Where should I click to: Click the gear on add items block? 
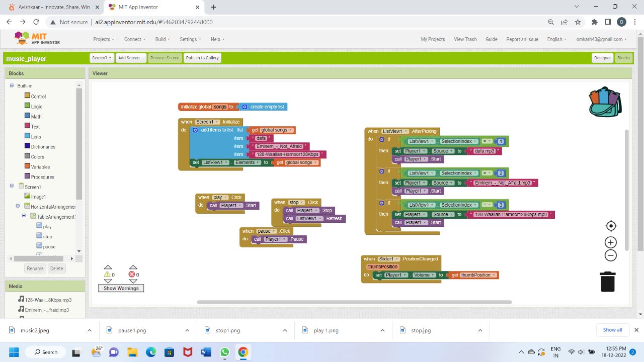pyautogui.click(x=195, y=130)
